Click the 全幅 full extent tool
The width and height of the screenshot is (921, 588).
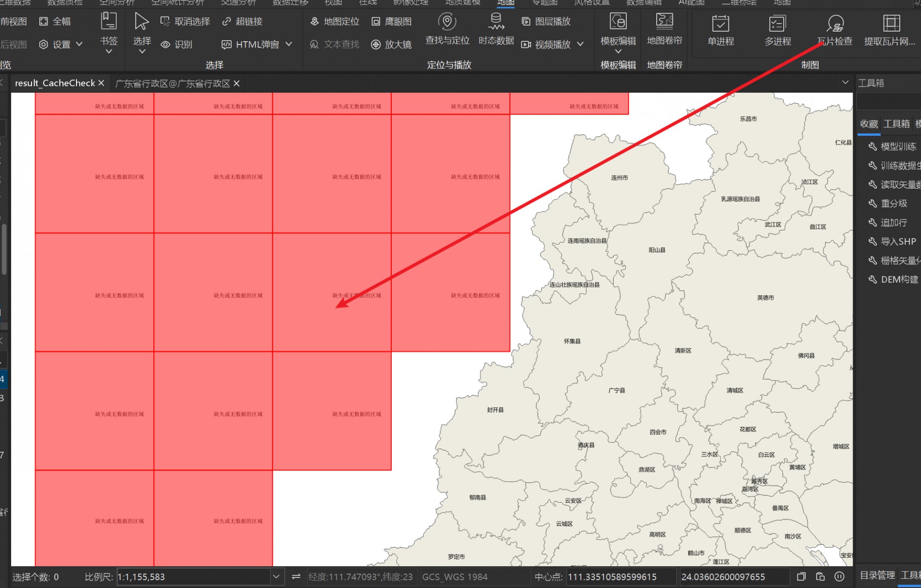(x=54, y=21)
